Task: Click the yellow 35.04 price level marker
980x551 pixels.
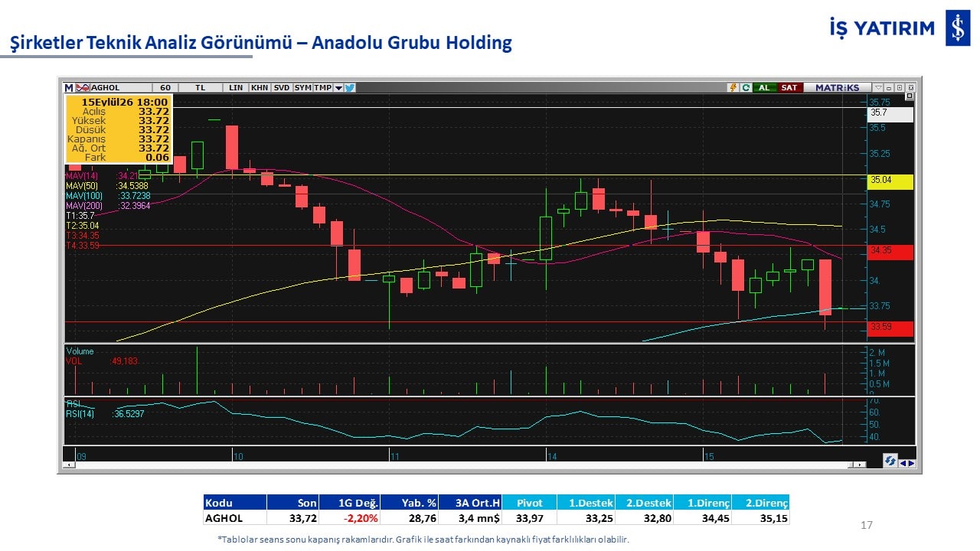Action: click(x=890, y=181)
